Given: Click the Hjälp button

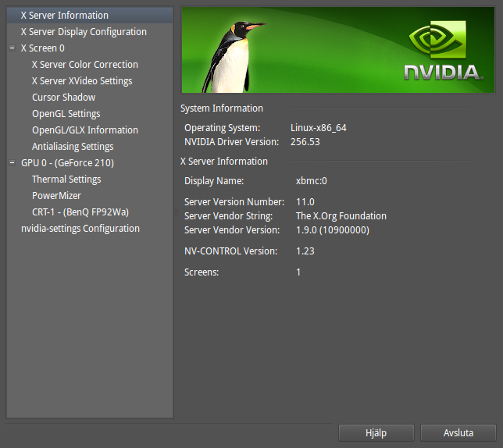Looking at the screenshot, I should coord(376,433).
